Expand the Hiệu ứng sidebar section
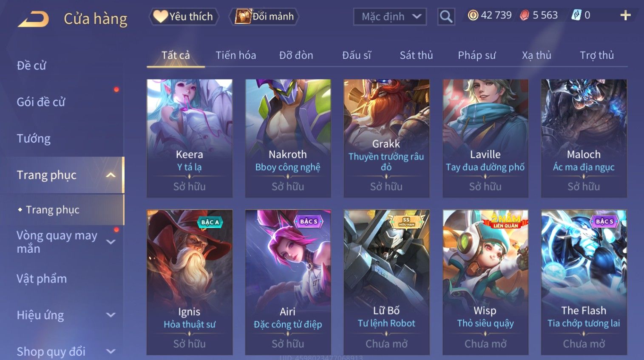The height and width of the screenshot is (360, 644). (x=111, y=315)
